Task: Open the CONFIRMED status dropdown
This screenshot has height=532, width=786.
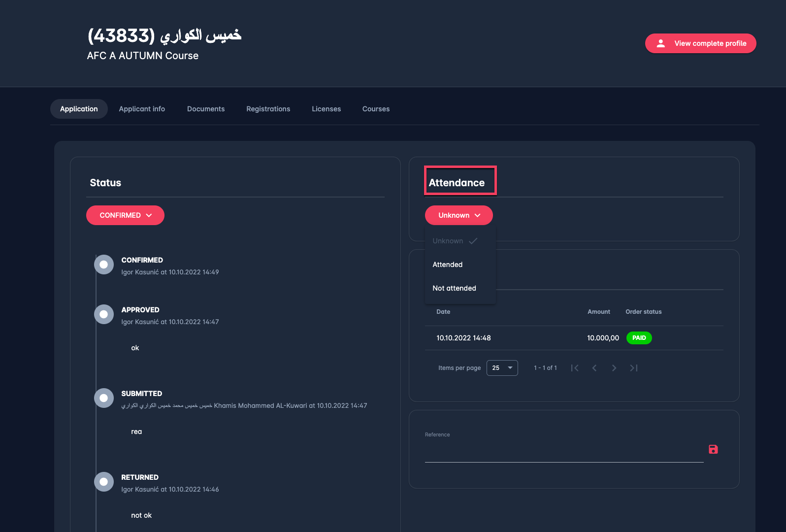Action: (125, 215)
